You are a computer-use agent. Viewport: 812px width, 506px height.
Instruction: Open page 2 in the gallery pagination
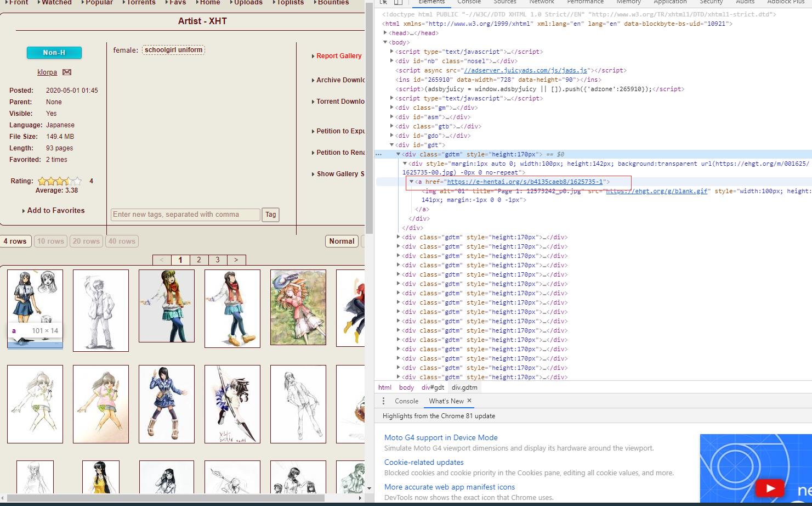pos(199,260)
